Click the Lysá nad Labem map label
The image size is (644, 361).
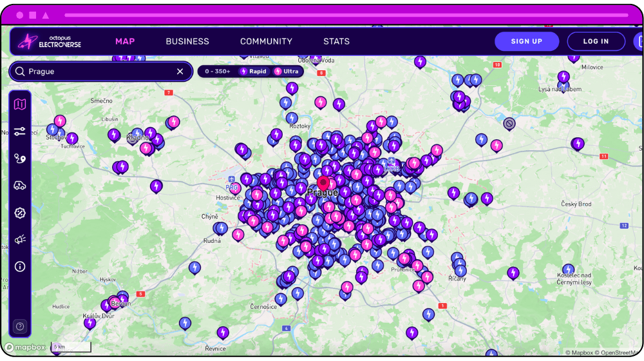point(560,89)
